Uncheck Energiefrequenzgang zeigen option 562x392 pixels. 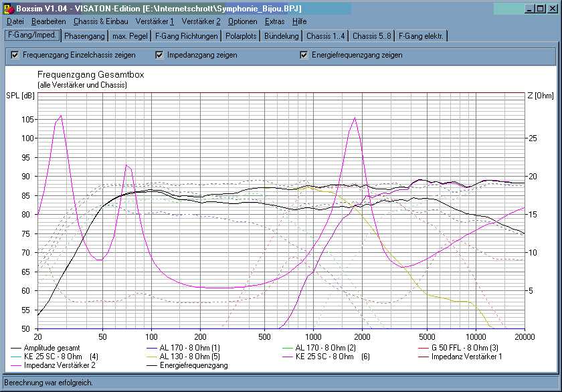(304, 55)
